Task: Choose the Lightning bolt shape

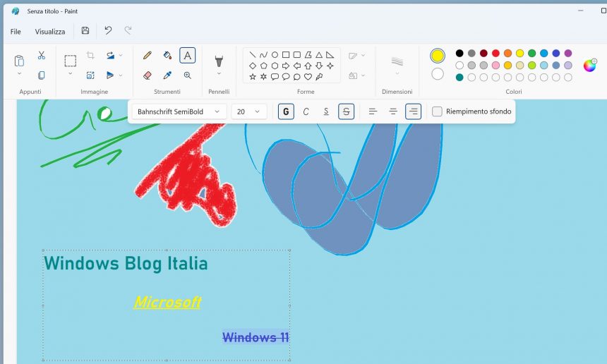Action: click(319, 77)
